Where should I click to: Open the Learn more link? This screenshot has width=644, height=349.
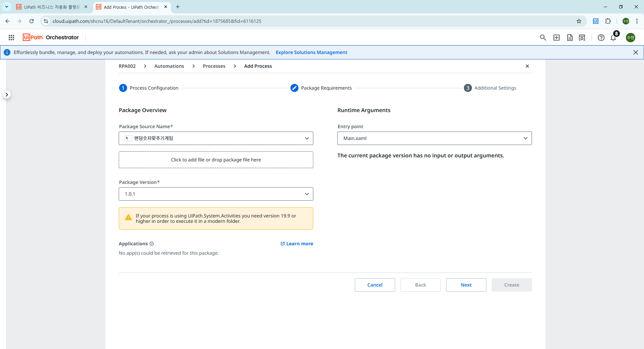pos(297,244)
